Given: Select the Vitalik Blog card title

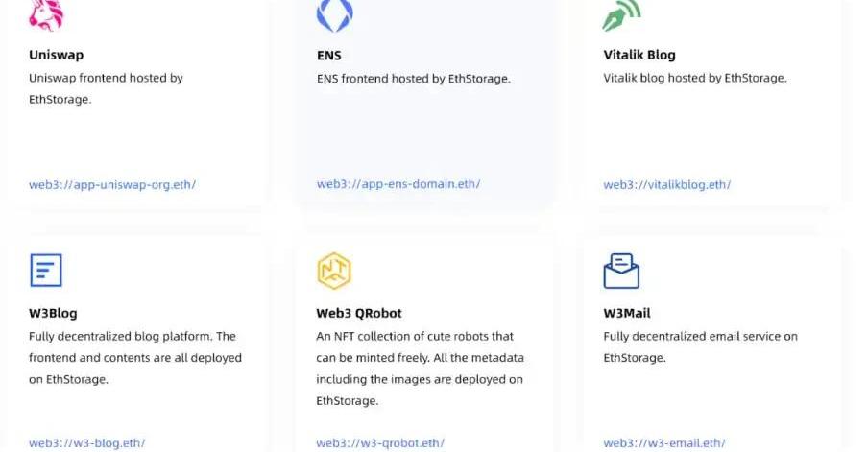Looking at the screenshot, I should 639,55.
